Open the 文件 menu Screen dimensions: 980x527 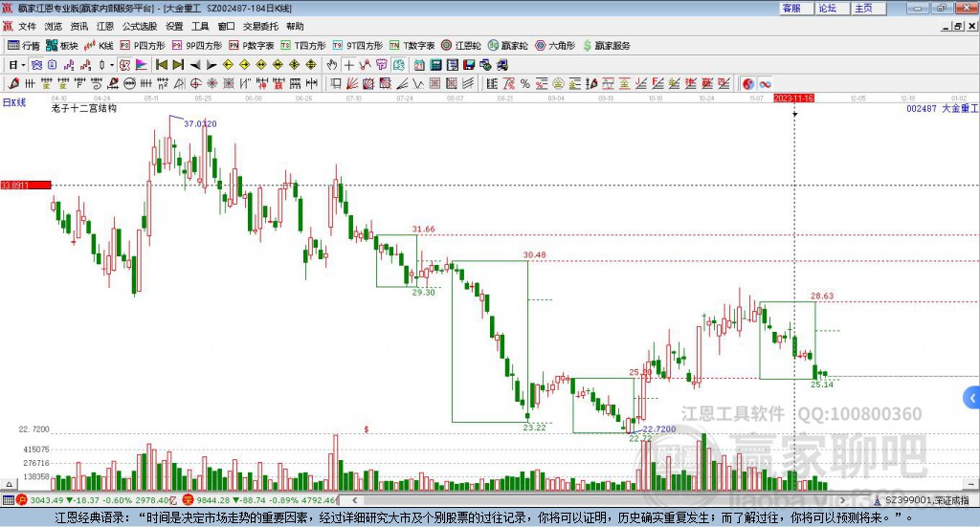coord(27,26)
